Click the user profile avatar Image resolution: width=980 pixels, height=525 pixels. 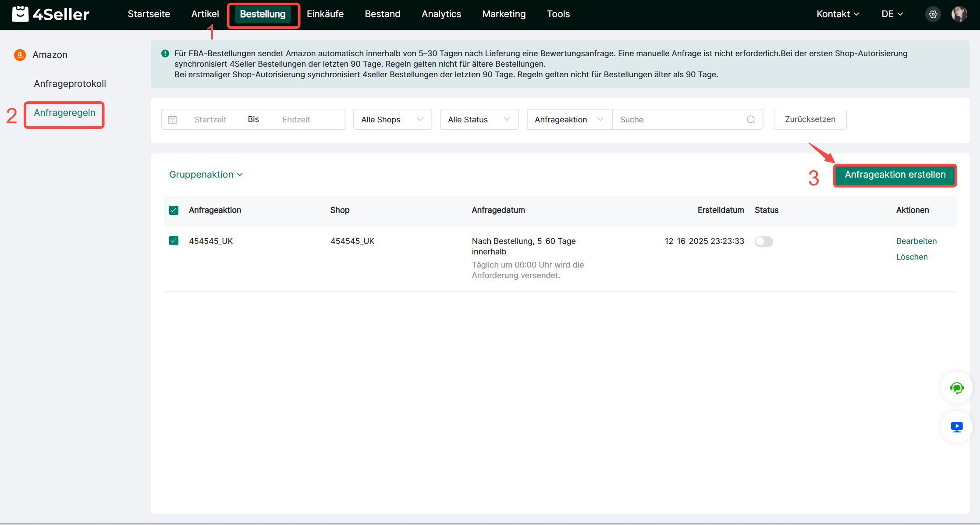(959, 14)
